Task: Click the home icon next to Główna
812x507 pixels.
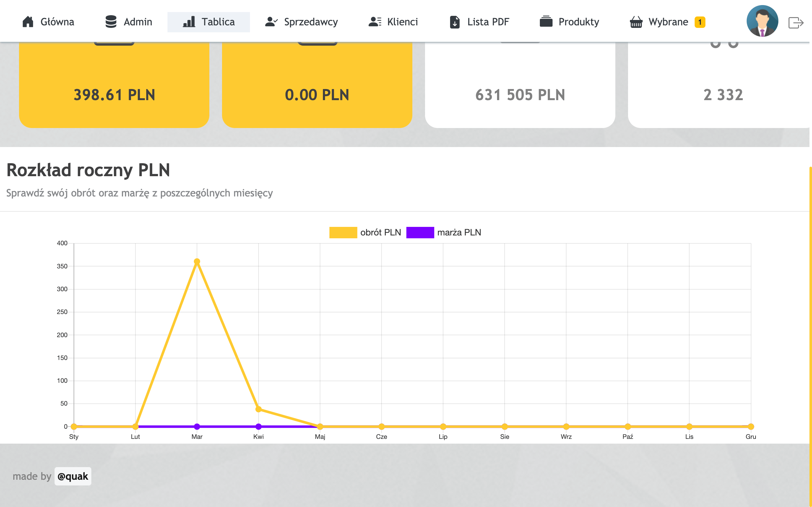Action: coord(28,22)
